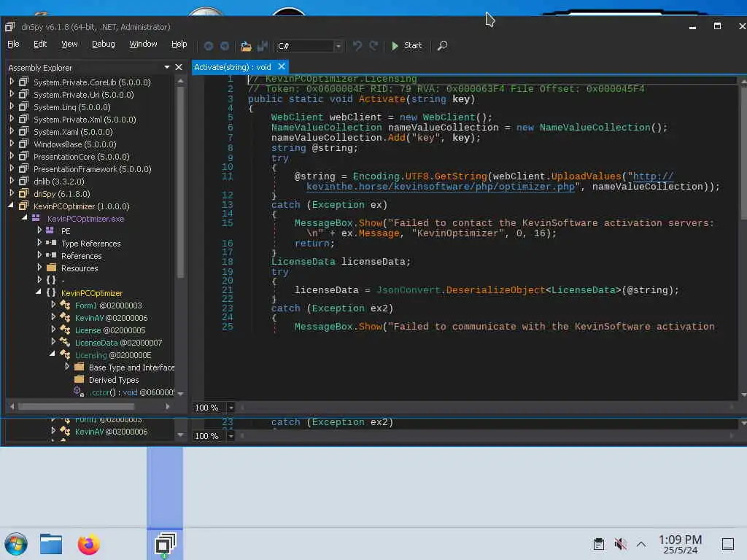Open the Assembly Explorer panel options arrow
747x560 pixels.
point(167,67)
